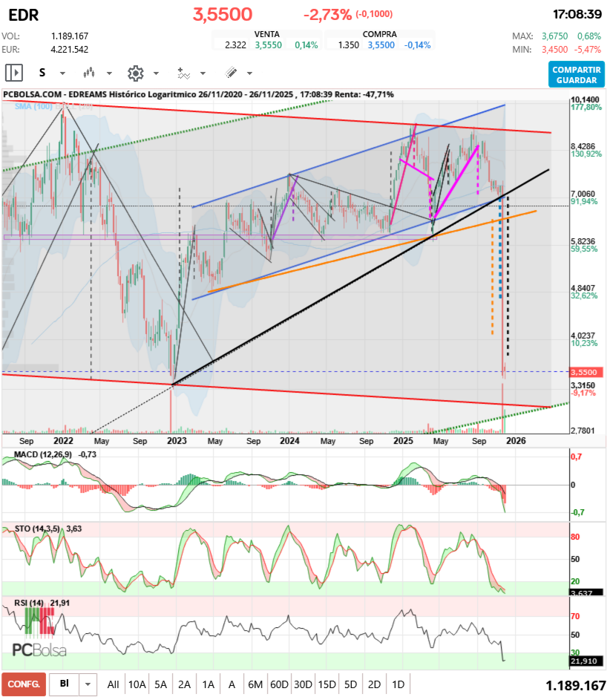Click the SMA (100) legend label
Screen dimensions: 616x700
click(x=33, y=107)
